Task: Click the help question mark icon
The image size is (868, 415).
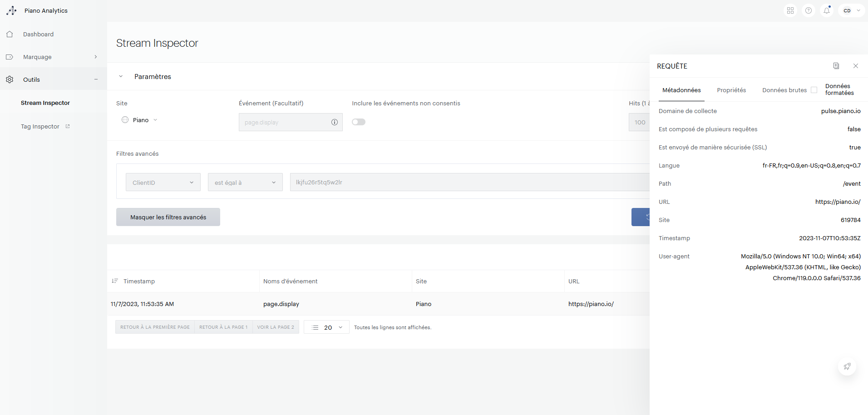Action: (809, 10)
